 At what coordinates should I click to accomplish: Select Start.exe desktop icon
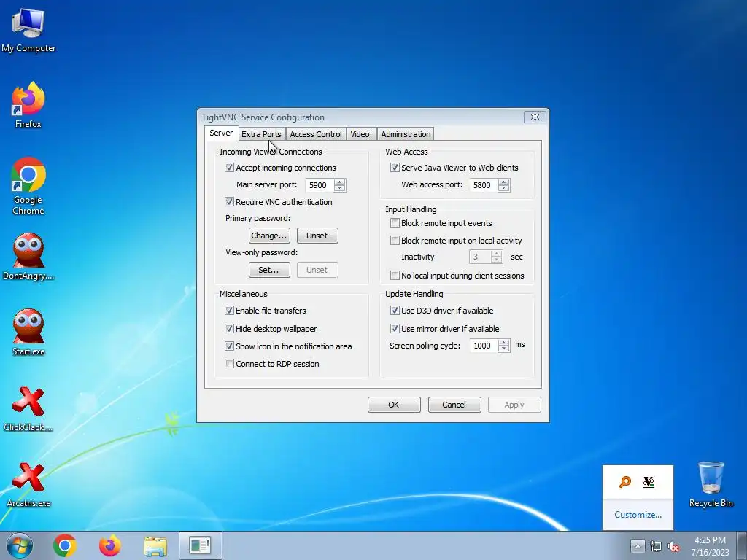click(x=28, y=332)
